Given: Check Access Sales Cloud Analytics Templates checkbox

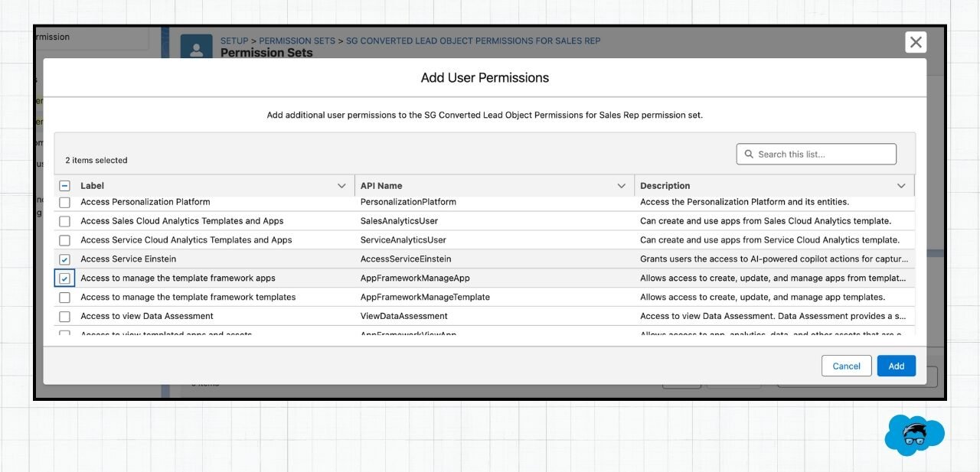Looking at the screenshot, I should (65, 221).
